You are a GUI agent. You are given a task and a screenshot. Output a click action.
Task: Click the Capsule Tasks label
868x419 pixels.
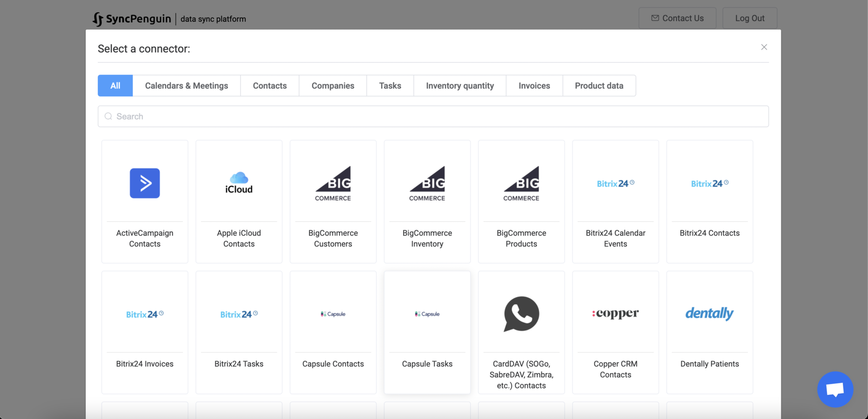pos(427,364)
